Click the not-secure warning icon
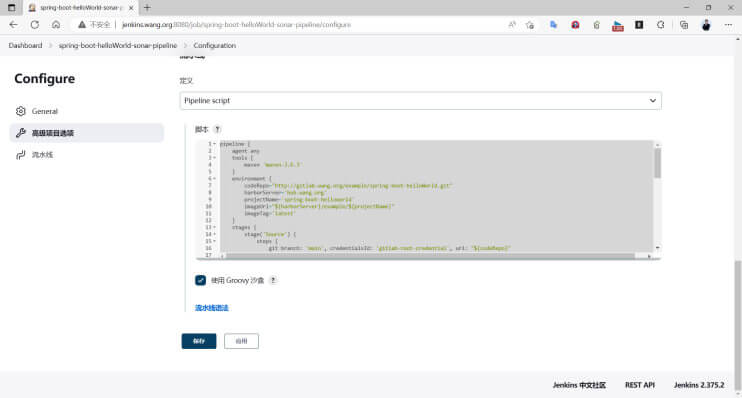 coord(82,25)
